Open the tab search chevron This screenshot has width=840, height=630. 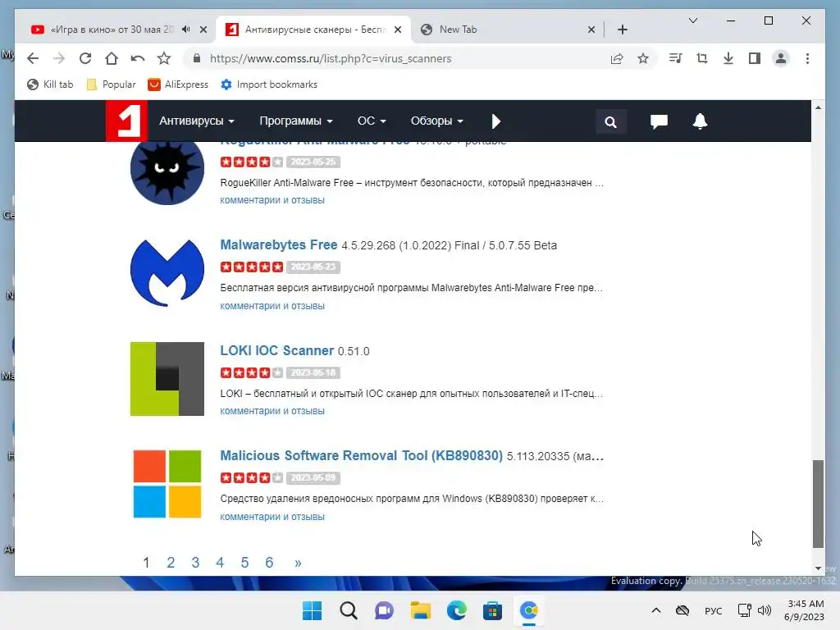[692, 21]
